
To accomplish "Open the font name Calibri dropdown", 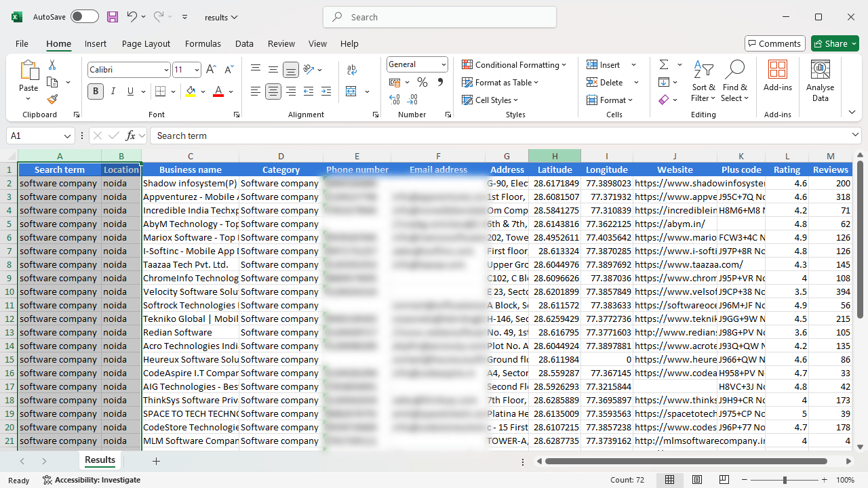I will pos(167,70).
